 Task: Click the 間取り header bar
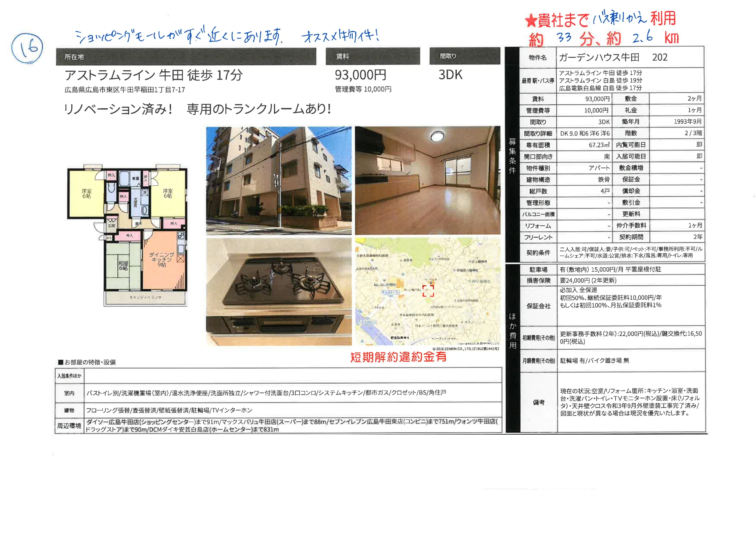click(465, 56)
